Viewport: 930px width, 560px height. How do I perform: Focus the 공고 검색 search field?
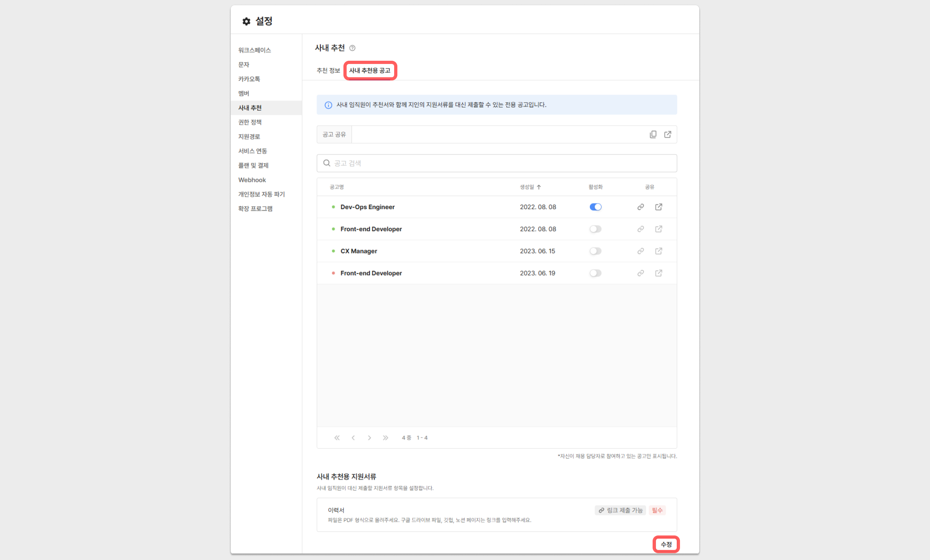click(x=496, y=163)
